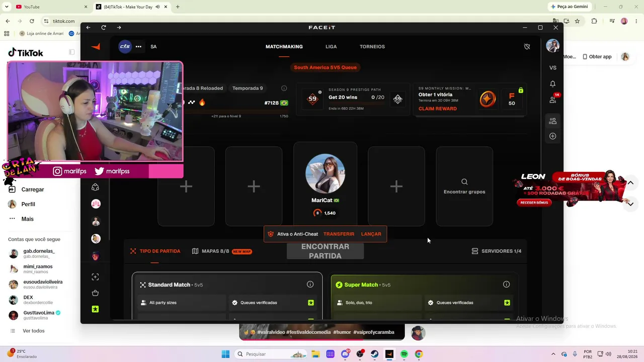This screenshot has height=362, width=644.
Task: Open the clubs icon in the FACEIT left sidebar
Action: pyautogui.click(x=96, y=187)
